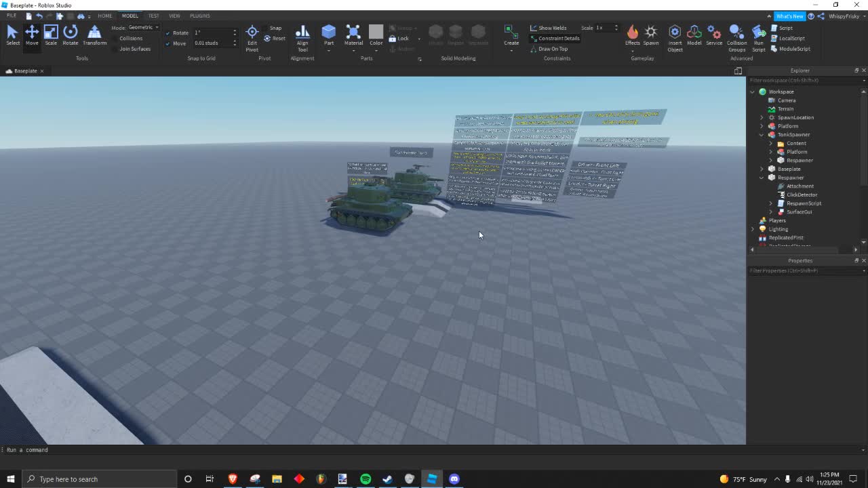The height and width of the screenshot is (488, 868).
Task: Click the Collisions button
Action: point(131,38)
